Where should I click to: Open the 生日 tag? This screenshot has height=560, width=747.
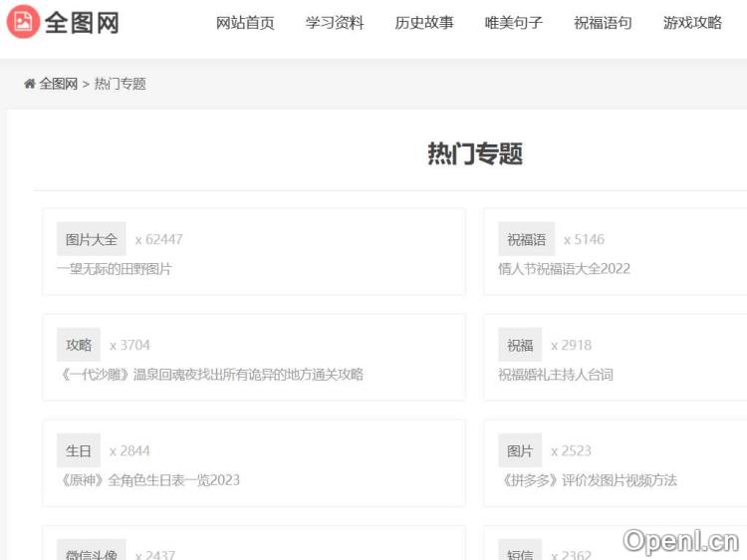pyautogui.click(x=79, y=450)
